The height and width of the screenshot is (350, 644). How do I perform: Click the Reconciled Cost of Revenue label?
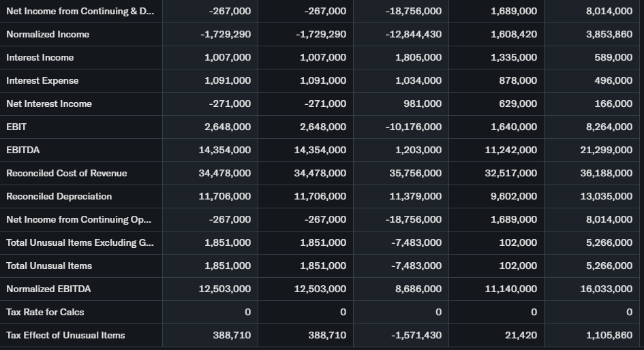coord(67,173)
